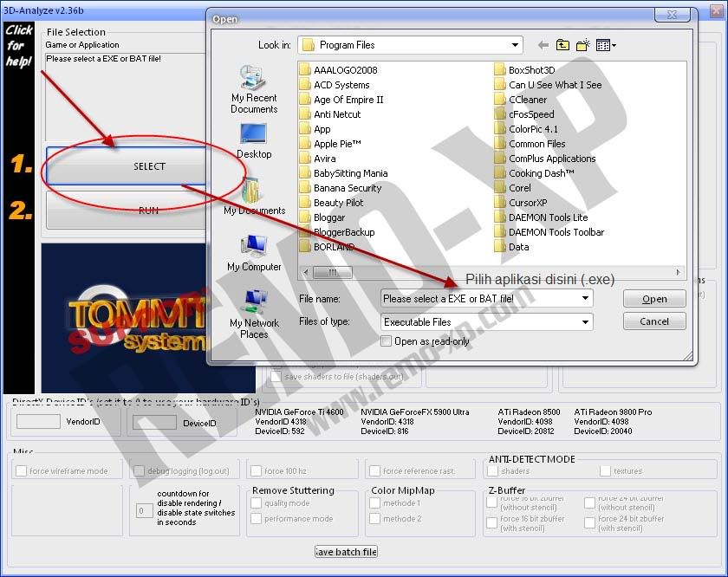Image resolution: width=728 pixels, height=577 pixels.
Task: Click the Cancel button
Action: pos(654,321)
